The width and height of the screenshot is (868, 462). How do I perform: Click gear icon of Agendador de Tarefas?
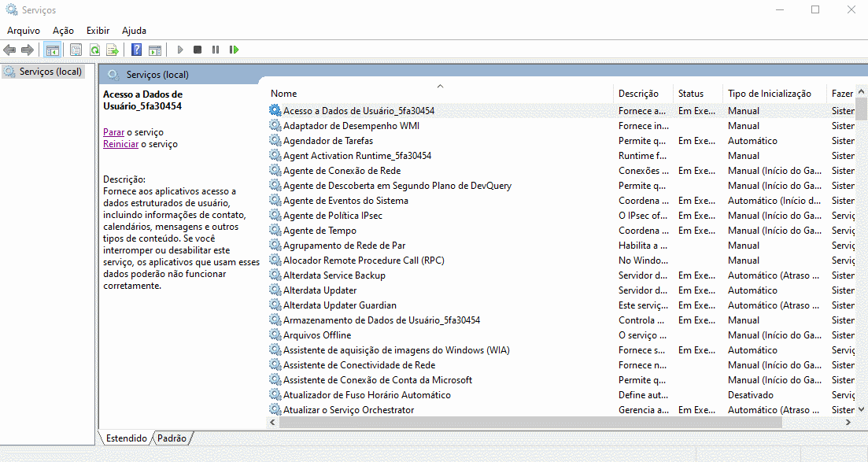pos(275,140)
